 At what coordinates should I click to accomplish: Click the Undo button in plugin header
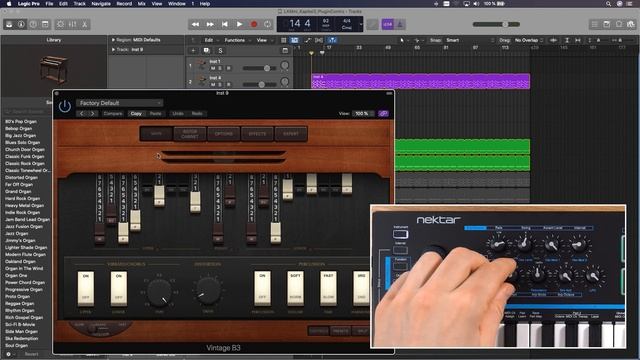(178, 113)
